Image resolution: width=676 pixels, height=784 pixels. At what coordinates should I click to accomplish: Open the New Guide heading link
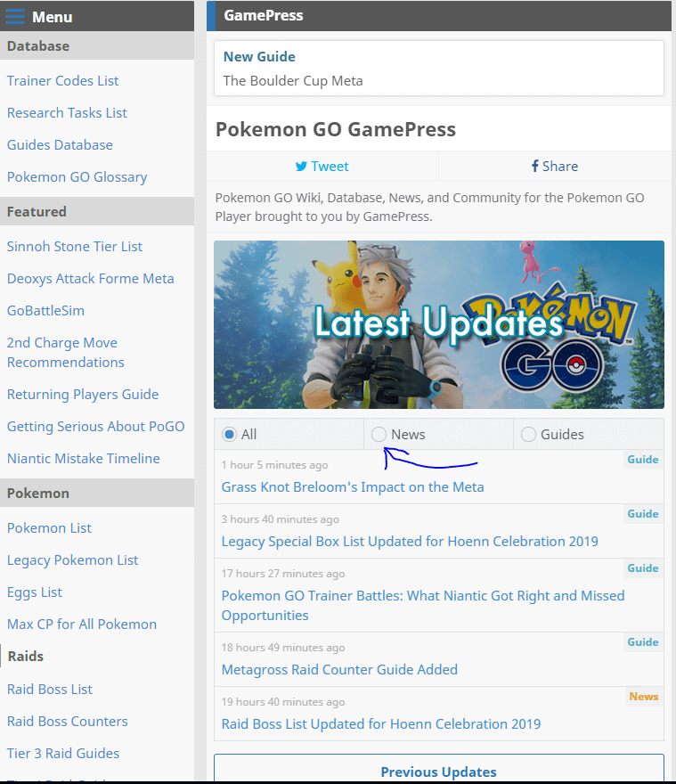click(x=259, y=56)
